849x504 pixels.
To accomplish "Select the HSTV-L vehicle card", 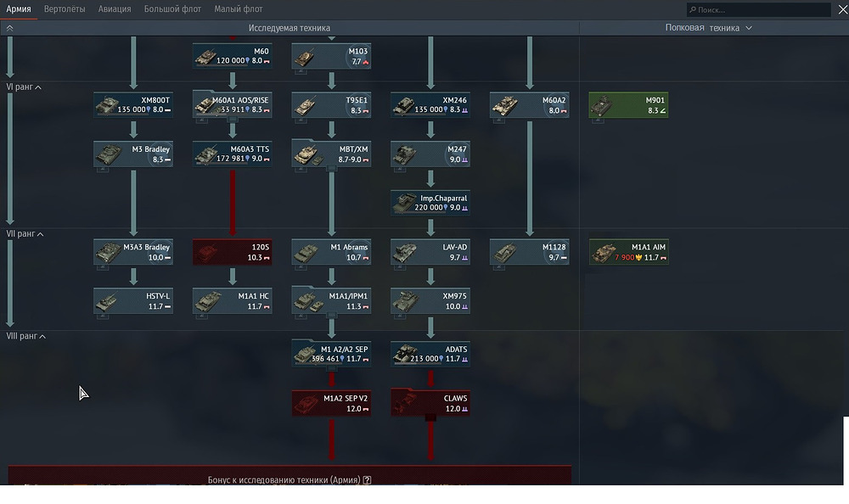I will [x=133, y=301].
